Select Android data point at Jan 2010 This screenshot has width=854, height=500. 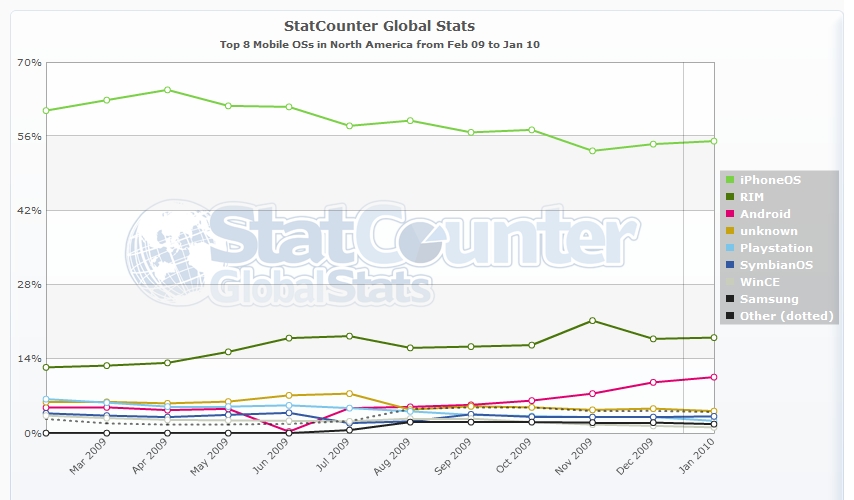[x=714, y=377]
